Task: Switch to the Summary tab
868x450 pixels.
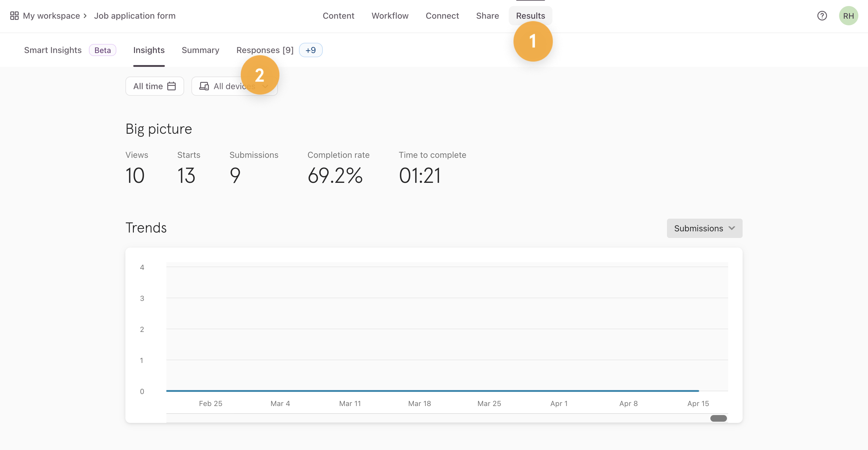Action: (200, 50)
